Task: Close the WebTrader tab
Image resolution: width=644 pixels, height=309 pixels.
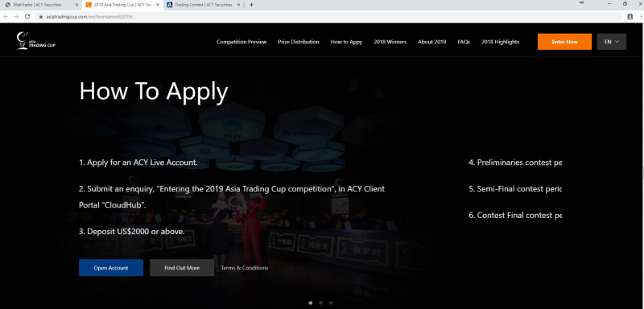Action: 76,5
